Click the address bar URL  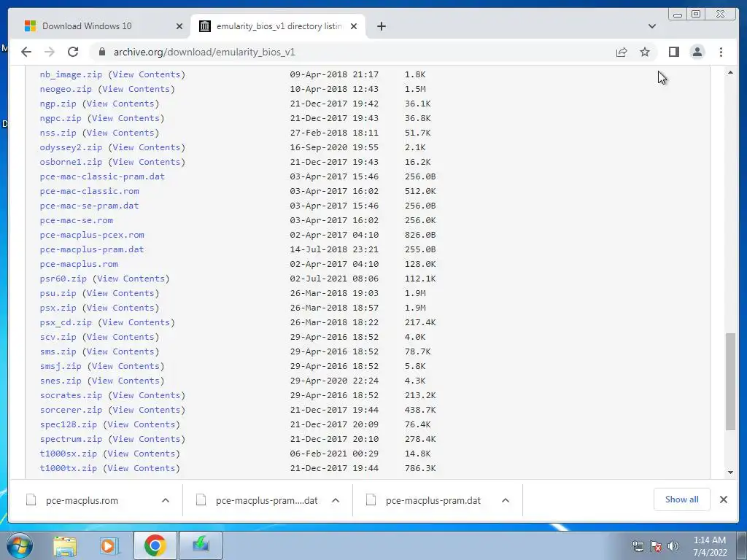tap(204, 52)
